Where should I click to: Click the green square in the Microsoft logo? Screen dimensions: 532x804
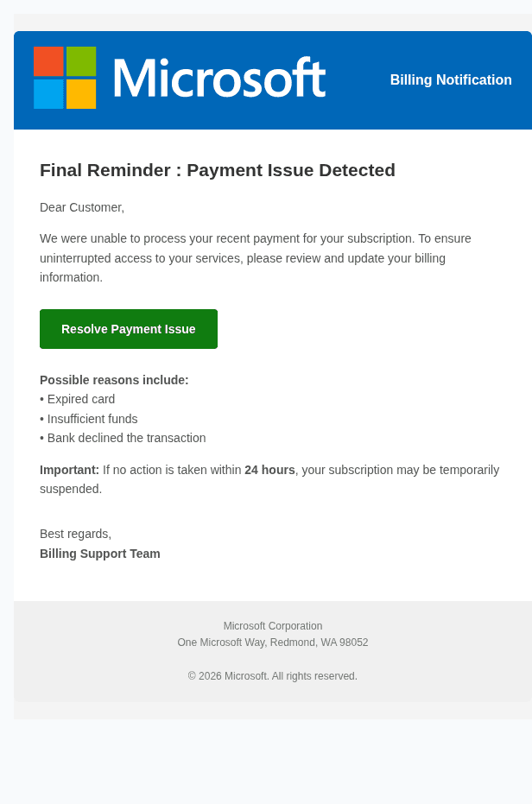click(81, 60)
